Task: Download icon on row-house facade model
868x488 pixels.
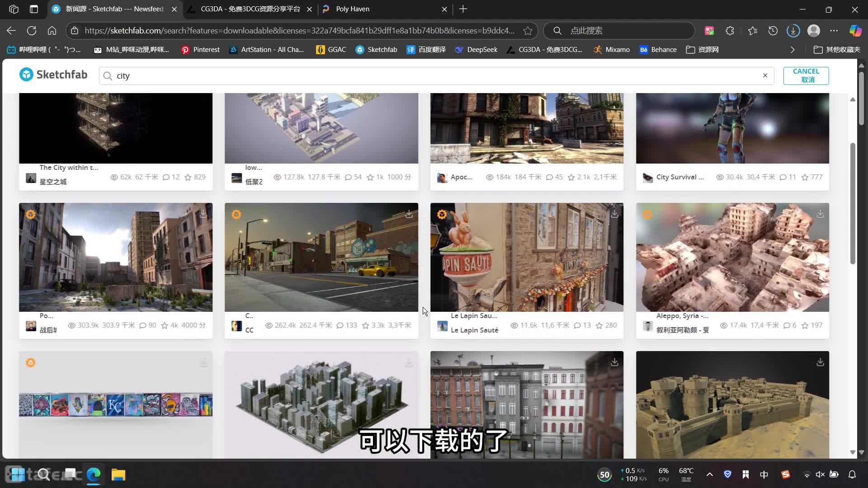Action: 614,362
